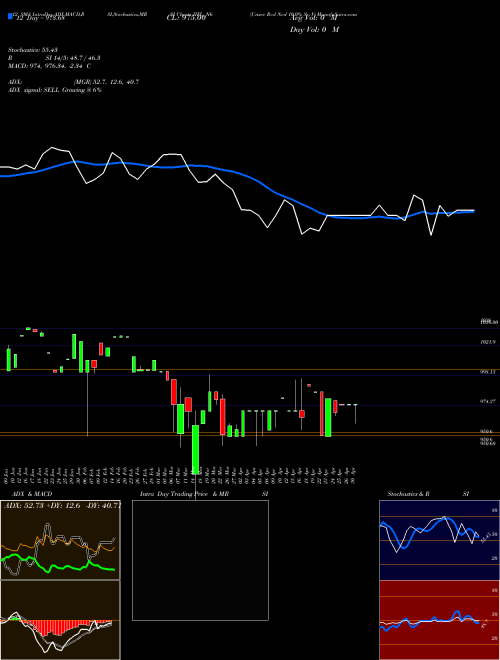Click the '12 Day = 973.68' label

point(39,18)
